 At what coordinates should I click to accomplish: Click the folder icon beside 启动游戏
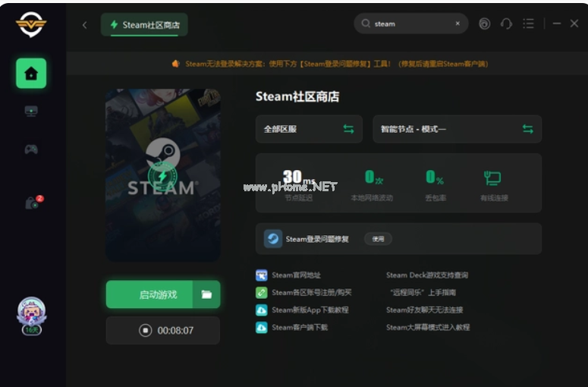[x=206, y=294]
